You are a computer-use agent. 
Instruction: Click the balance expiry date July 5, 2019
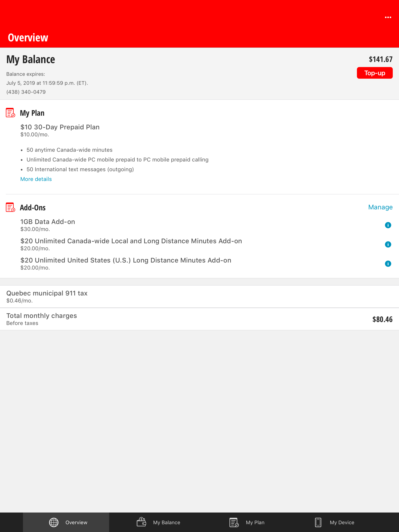[47, 83]
